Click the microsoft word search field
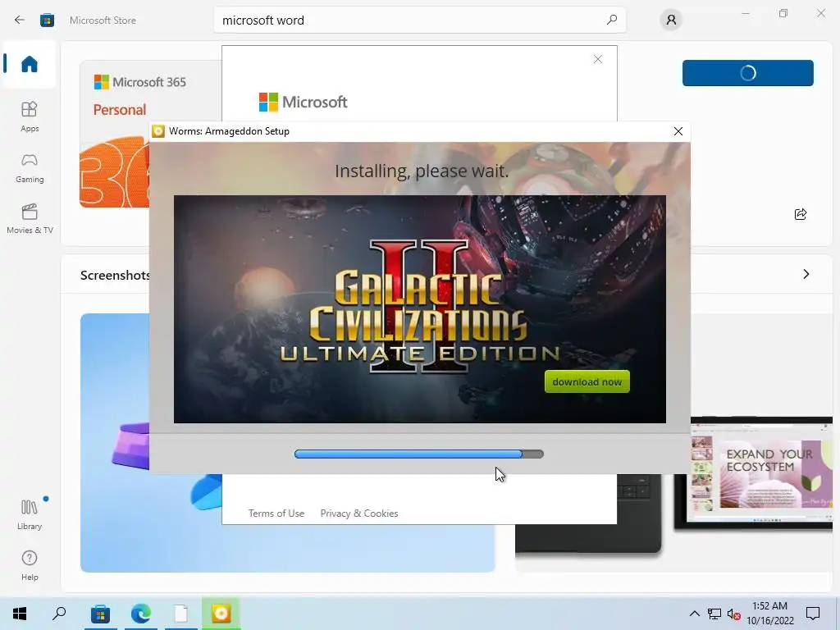Viewport: 840px width, 630px height. (x=419, y=20)
